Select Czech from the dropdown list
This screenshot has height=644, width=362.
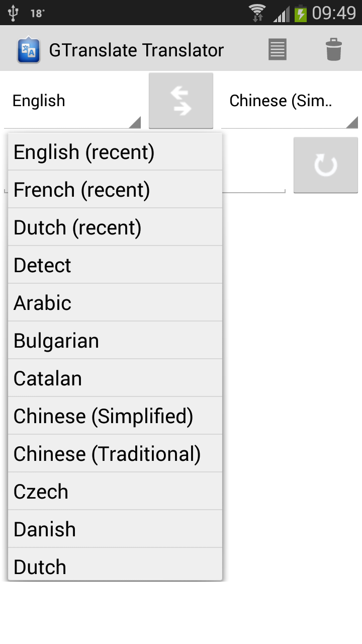115,491
